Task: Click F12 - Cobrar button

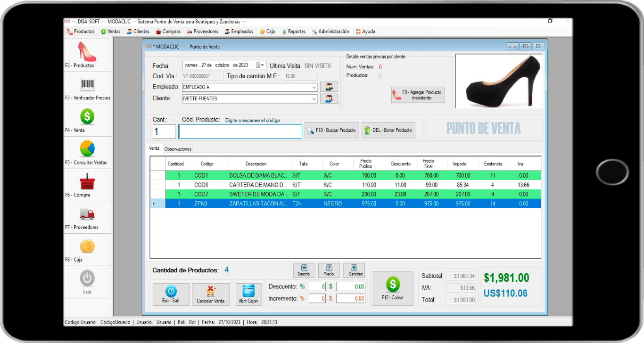Action: 393,288
